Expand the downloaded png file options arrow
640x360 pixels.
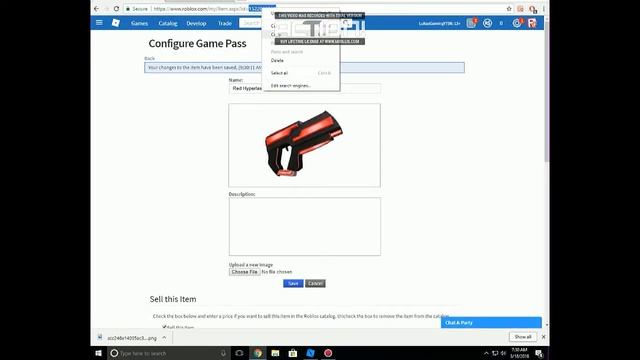[164, 338]
